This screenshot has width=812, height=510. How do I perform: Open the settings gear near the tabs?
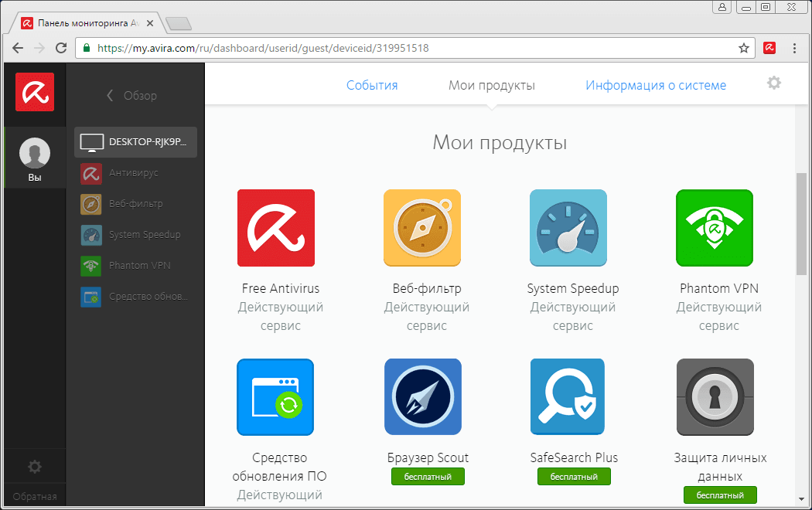pos(773,82)
